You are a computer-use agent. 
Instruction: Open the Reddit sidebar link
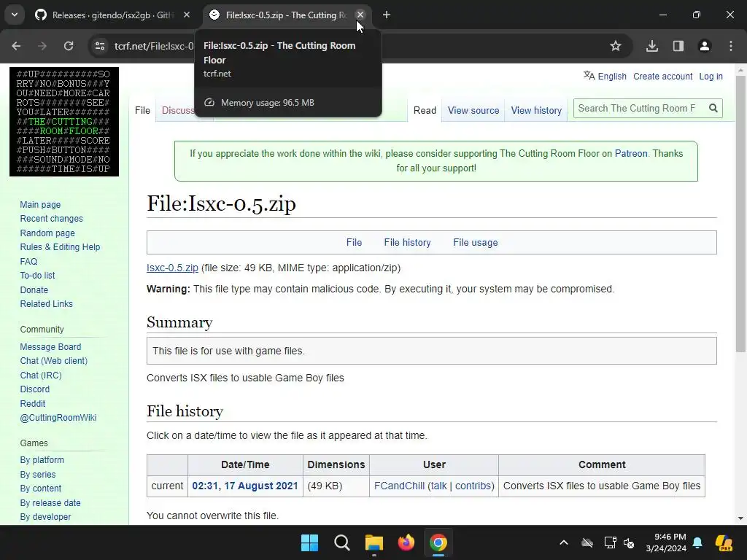coord(32,404)
